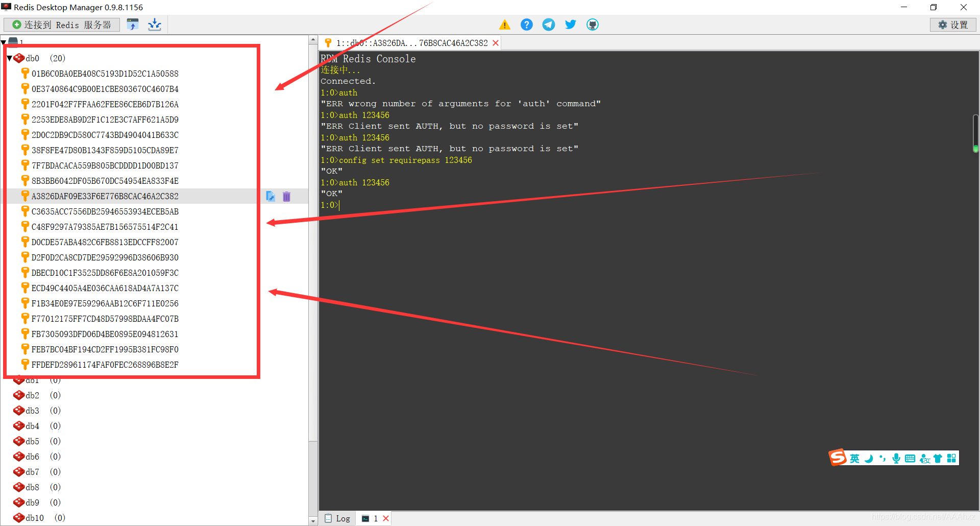Click the Sogou voice input microphone icon
The height and width of the screenshot is (526, 980).
896,459
